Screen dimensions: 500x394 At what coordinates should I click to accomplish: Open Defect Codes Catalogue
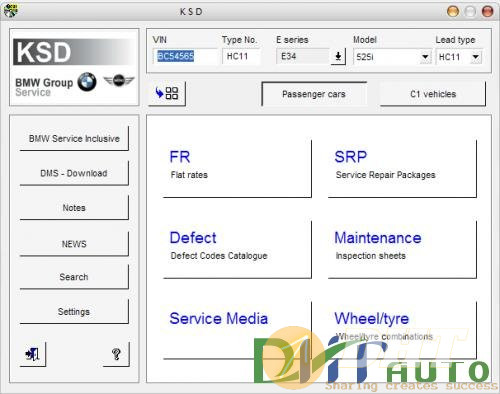click(237, 249)
